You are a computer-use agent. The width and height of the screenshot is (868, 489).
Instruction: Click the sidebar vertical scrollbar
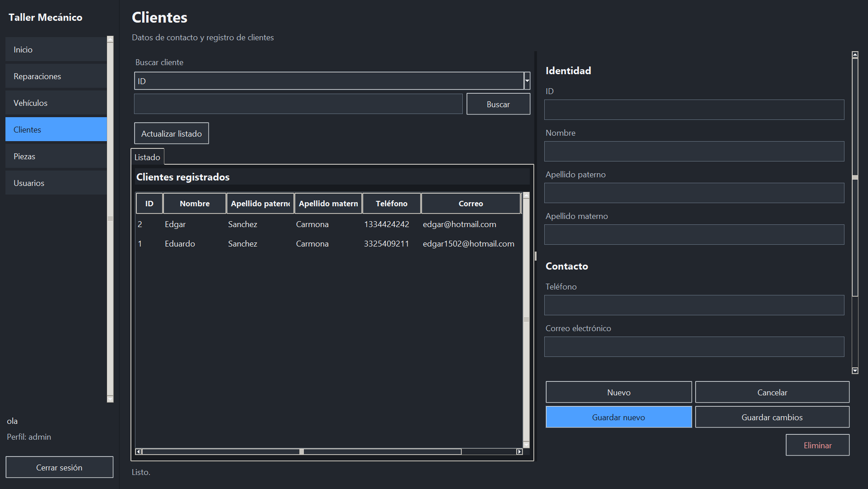110,219
